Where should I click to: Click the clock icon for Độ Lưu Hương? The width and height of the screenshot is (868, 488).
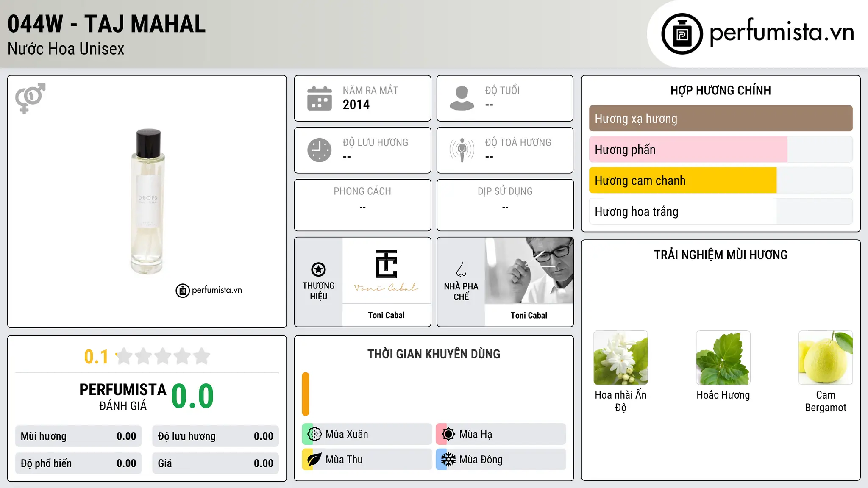pos(320,150)
